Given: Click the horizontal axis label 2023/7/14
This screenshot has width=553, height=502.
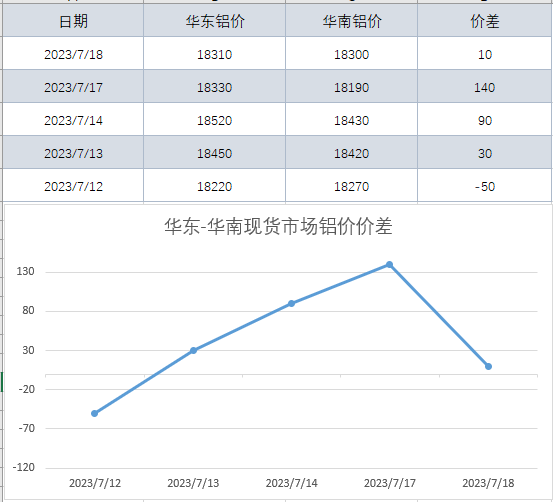Looking at the screenshot, I should pyautogui.click(x=291, y=483).
